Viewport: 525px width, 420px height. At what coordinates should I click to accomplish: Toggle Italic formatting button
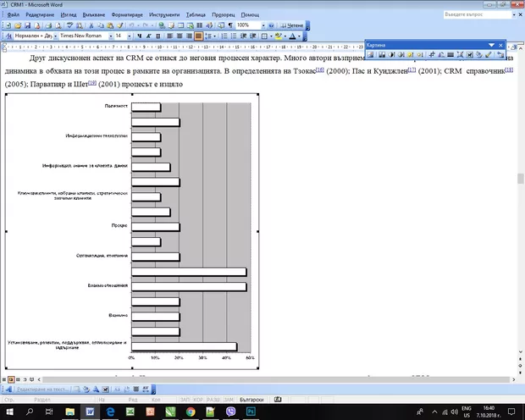(150, 36)
